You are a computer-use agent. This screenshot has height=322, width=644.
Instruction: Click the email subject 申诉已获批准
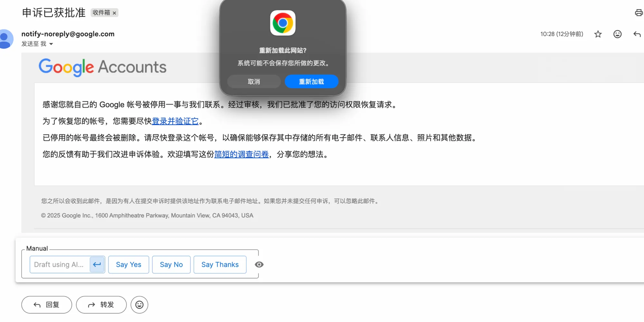[54, 13]
